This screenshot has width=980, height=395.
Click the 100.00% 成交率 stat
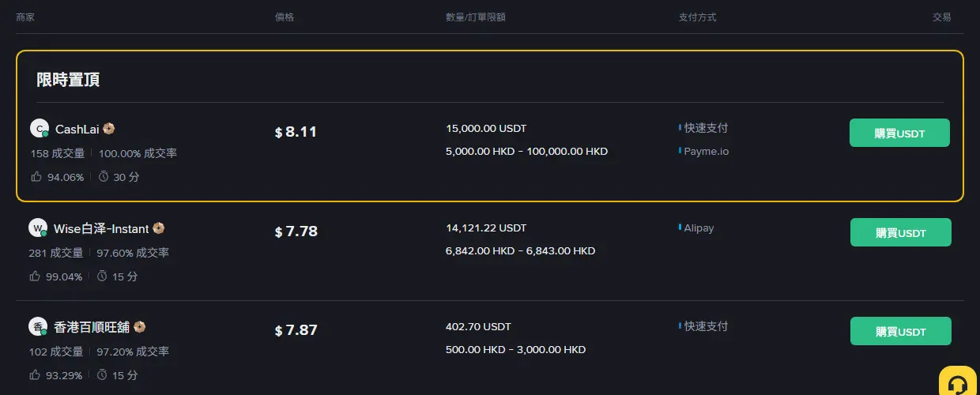[138, 153]
